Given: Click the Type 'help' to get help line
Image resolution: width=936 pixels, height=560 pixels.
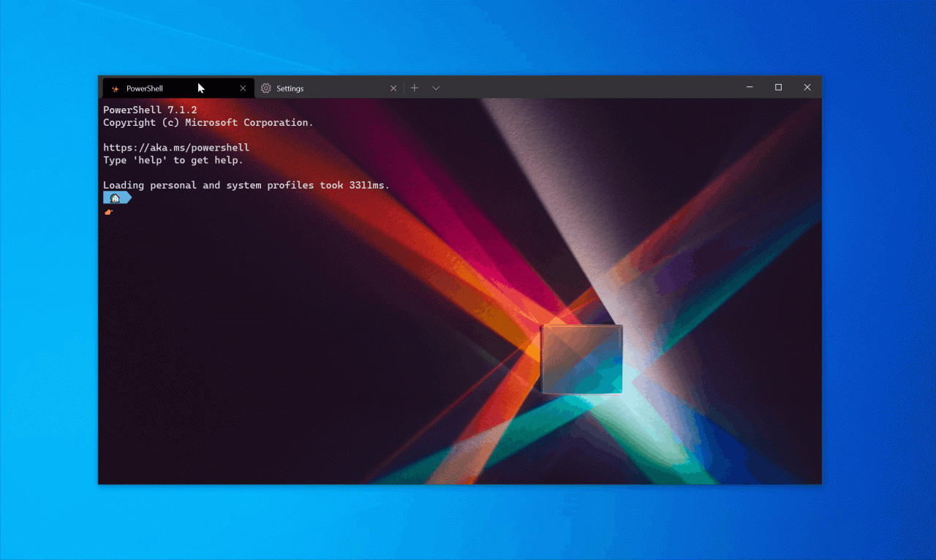Looking at the screenshot, I should (x=173, y=159).
